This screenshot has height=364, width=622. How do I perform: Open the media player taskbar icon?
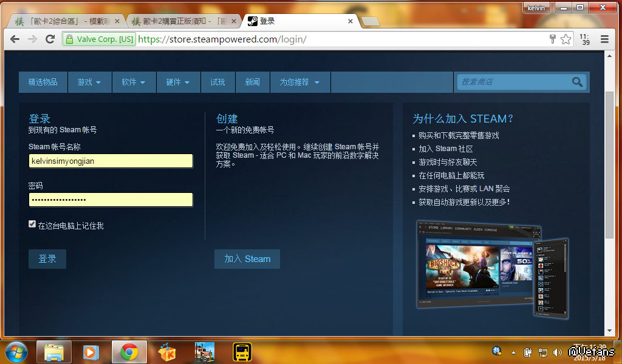[x=91, y=352]
